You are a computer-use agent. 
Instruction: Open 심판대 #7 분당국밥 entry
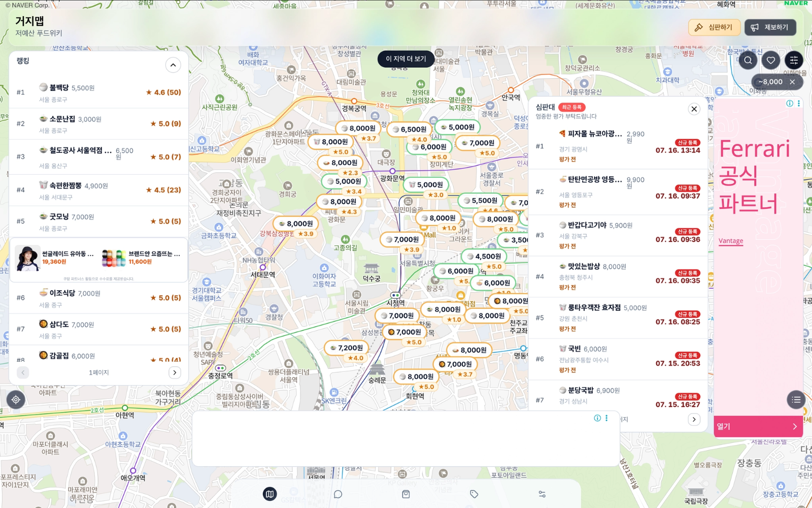pyautogui.click(x=618, y=396)
